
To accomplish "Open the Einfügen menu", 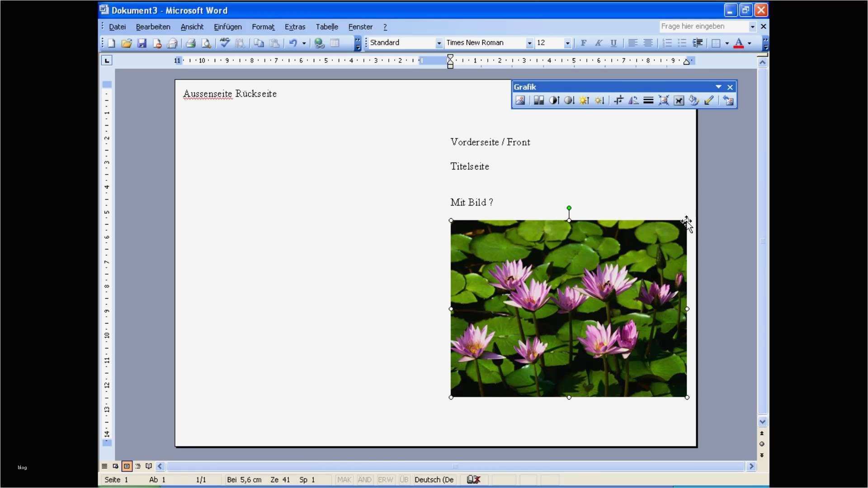I will tap(227, 27).
